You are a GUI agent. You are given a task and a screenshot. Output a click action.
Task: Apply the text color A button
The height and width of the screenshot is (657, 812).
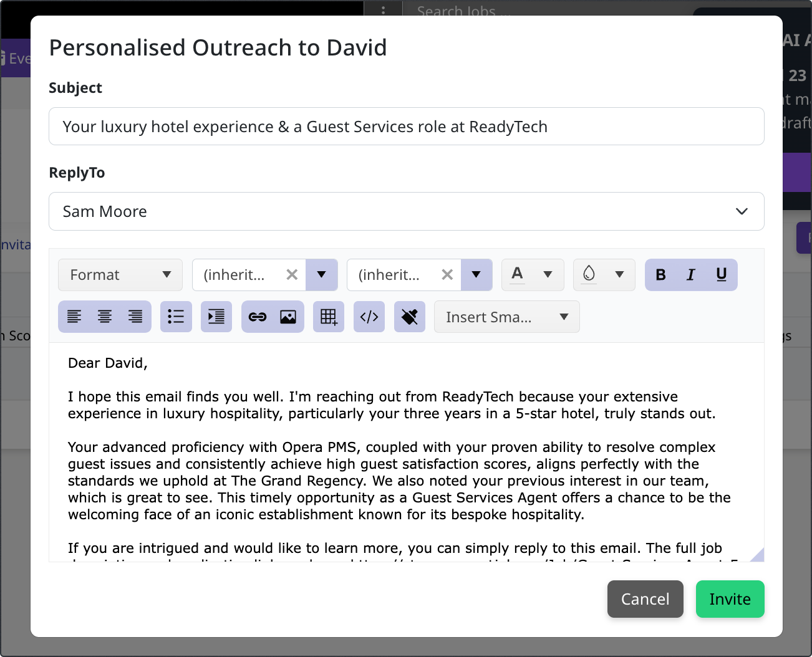518,275
